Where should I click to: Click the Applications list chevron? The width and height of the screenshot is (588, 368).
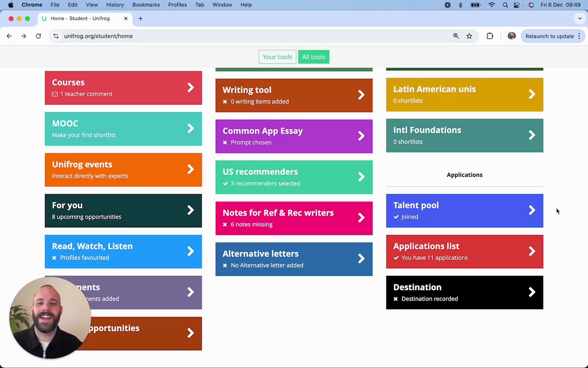click(x=532, y=251)
